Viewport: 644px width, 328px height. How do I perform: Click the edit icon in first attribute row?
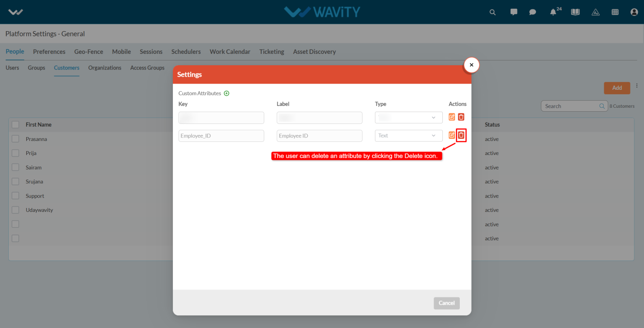tap(452, 117)
